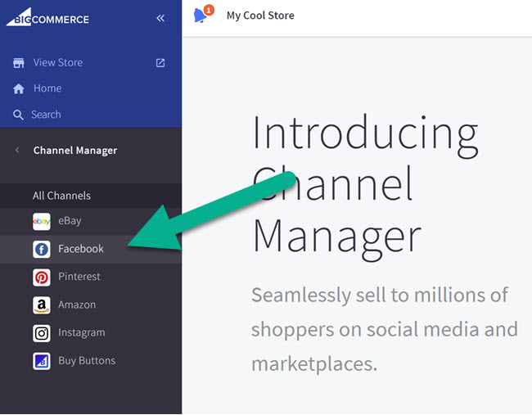Screen dimensions: 532x415
Task: Open notifications bell icon
Action: pyautogui.click(x=200, y=16)
